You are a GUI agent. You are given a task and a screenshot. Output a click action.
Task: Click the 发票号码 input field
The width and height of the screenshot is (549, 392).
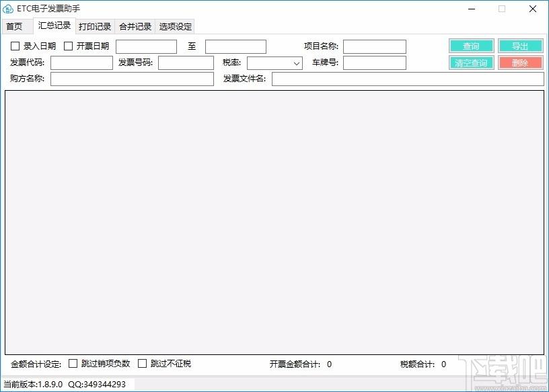(186, 63)
